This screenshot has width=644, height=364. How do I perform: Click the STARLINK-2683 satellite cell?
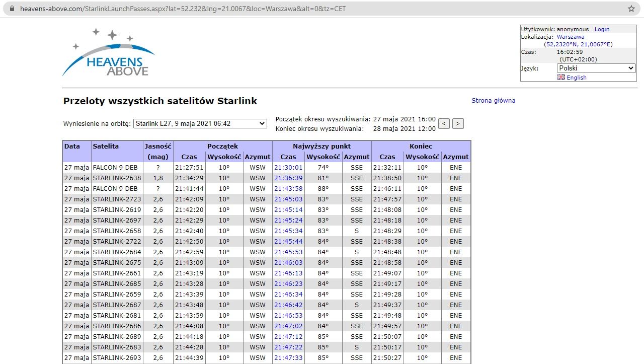point(117,347)
